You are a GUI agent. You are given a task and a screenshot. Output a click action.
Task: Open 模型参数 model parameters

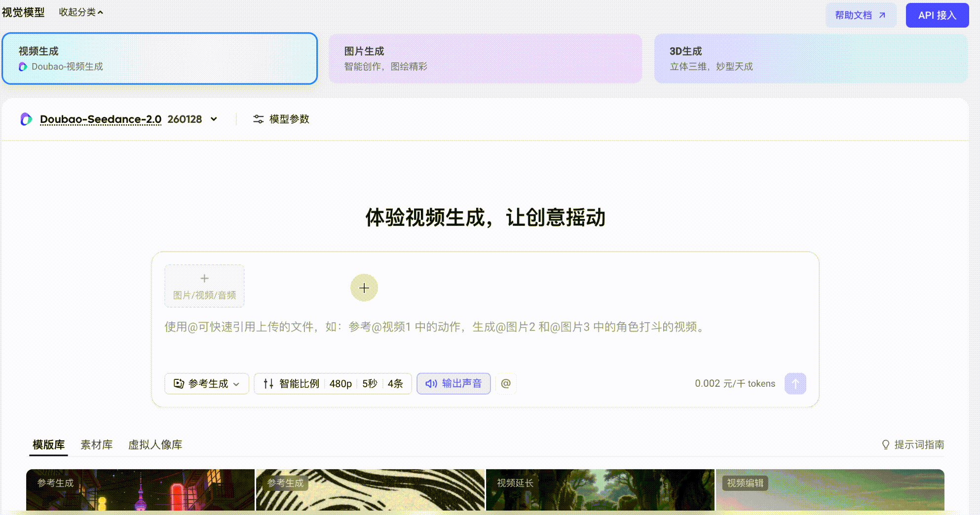[281, 119]
